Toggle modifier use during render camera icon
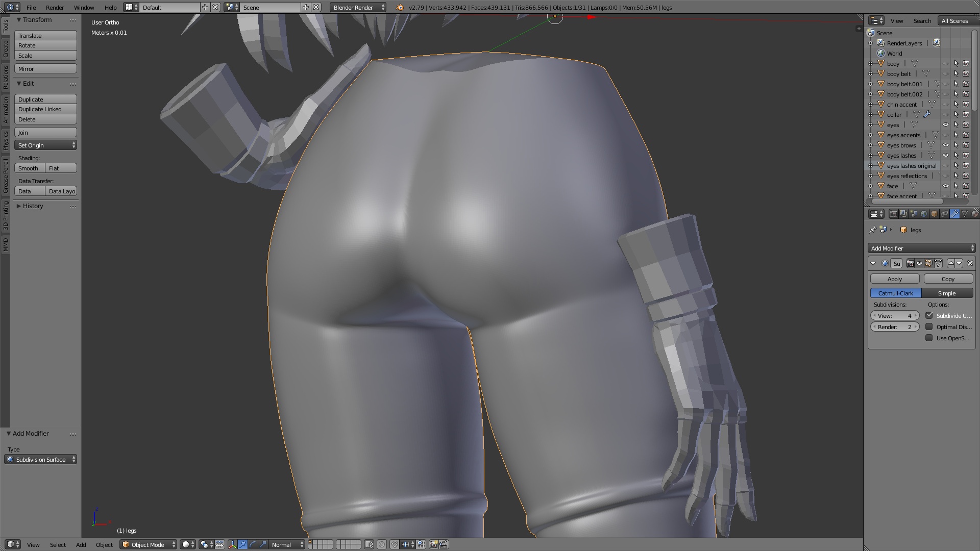The height and width of the screenshot is (551, 980). (910, 263)
